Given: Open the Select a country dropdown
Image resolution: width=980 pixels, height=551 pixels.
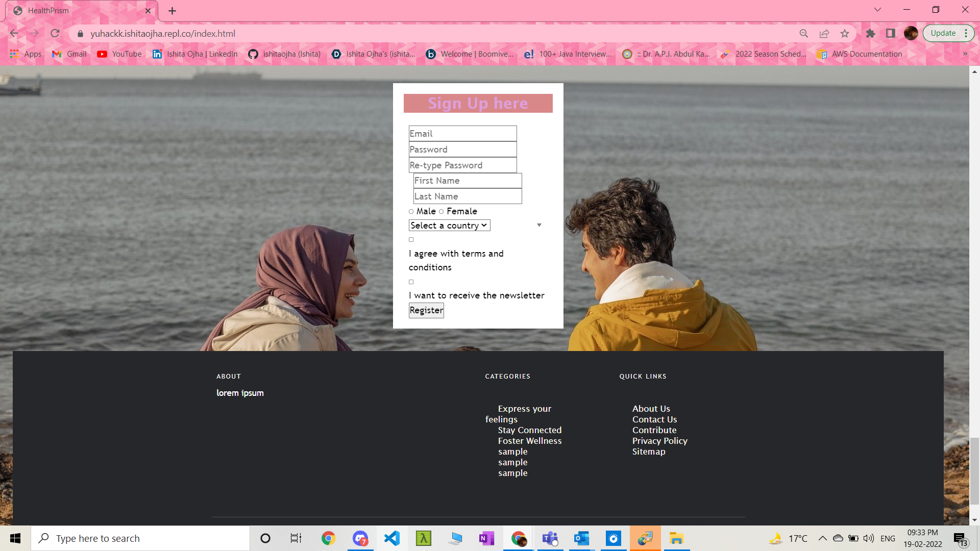Looking at the screenshot, I should 449,226.
